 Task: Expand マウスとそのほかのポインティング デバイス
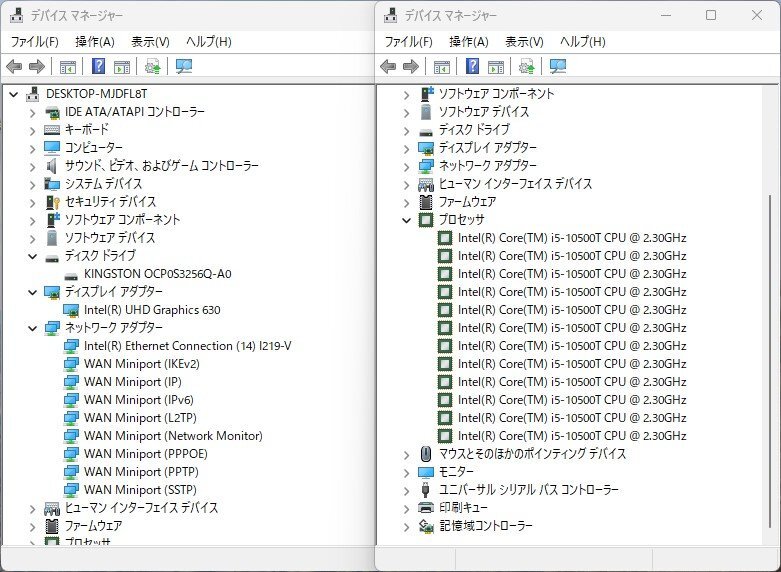pyautogui.click(x=406, y=454)
